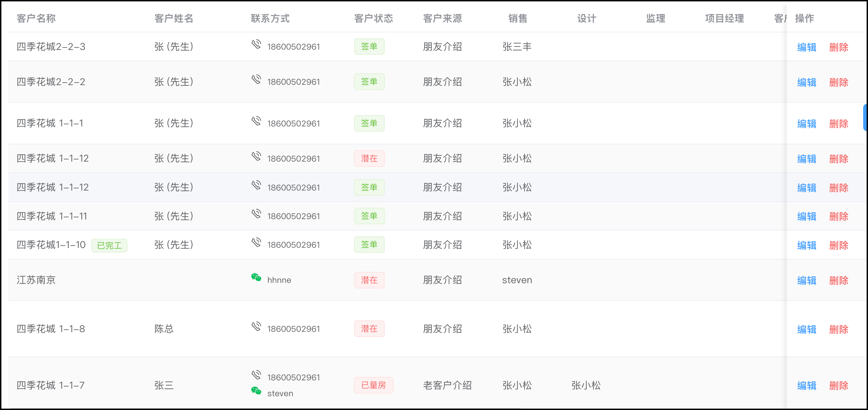Click 潜在 status tag in 四季花城 1-1-8 row
This screenshot has width=868, height=410.
click(369, 329)
